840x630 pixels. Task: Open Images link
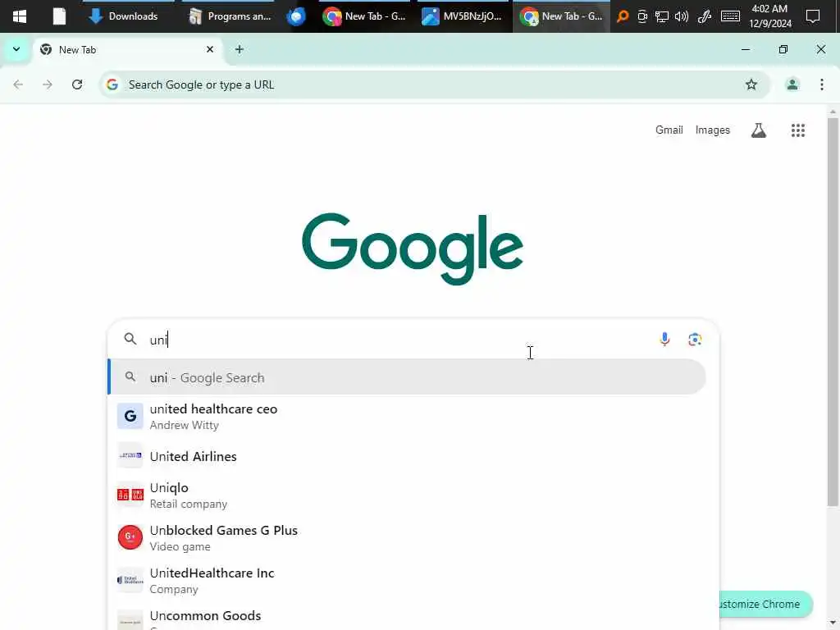click(x=713, y=130)
